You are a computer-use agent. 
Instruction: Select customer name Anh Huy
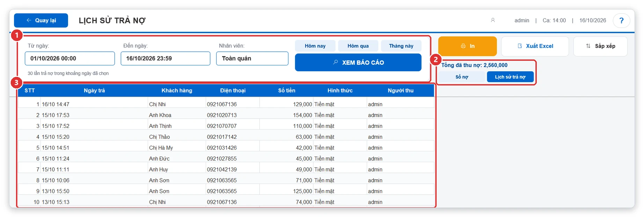pyautogui.click(x=159, y=169)
